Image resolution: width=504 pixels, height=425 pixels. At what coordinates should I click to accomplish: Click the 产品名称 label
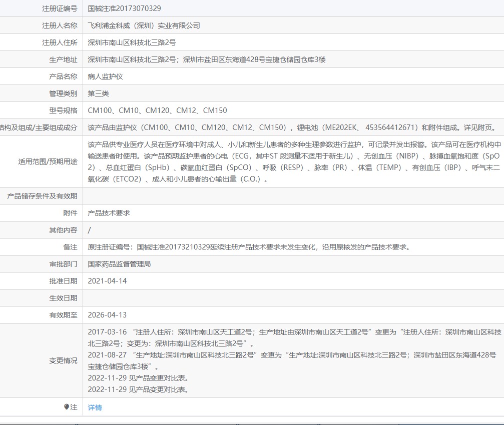64,76
